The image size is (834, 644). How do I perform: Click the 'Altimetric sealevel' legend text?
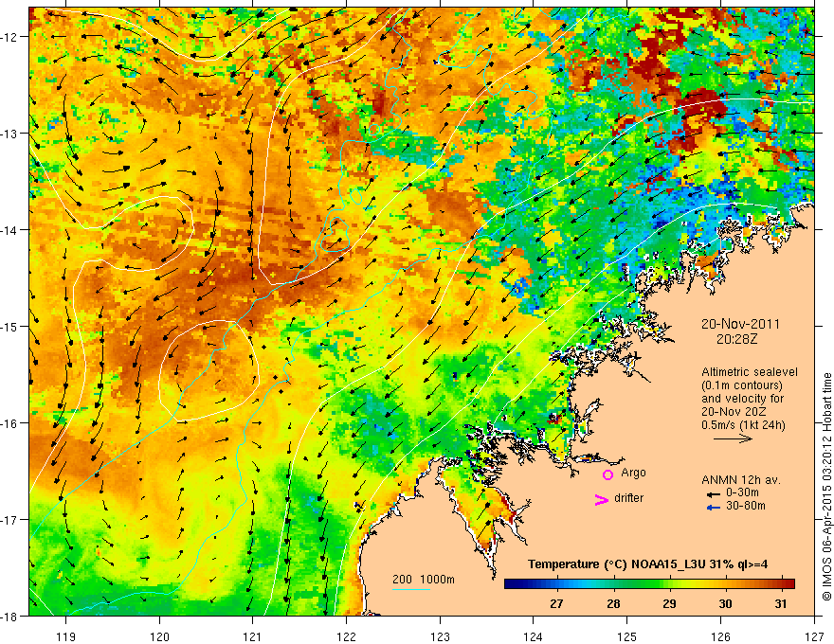point(750,372)
